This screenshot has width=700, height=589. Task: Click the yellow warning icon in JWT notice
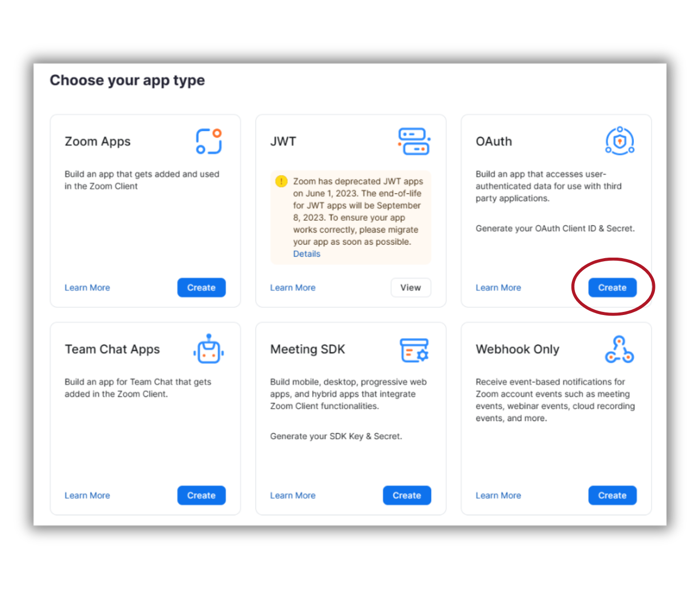[x=281, y=181]
